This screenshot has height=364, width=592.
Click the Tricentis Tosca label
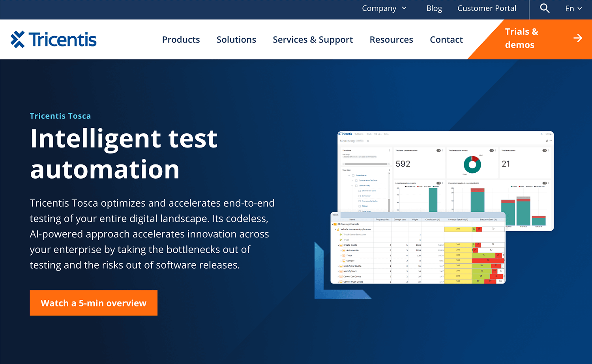click(60, 116)
